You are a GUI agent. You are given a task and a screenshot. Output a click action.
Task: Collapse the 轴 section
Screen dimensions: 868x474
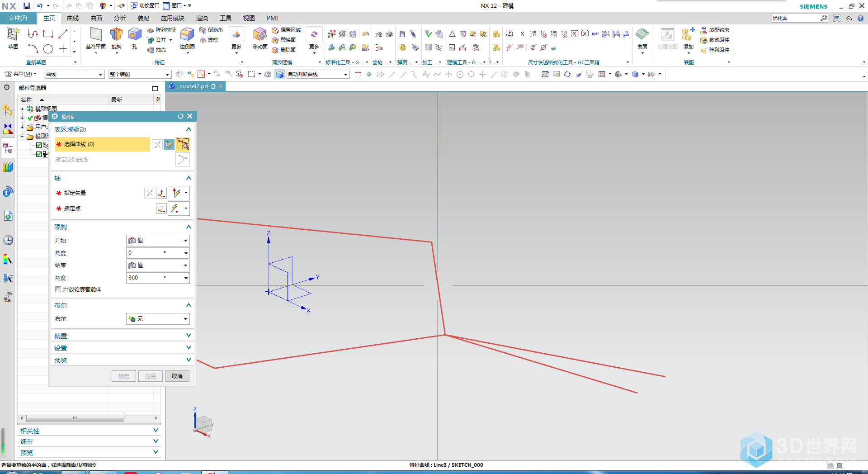[x=189, y=178]
